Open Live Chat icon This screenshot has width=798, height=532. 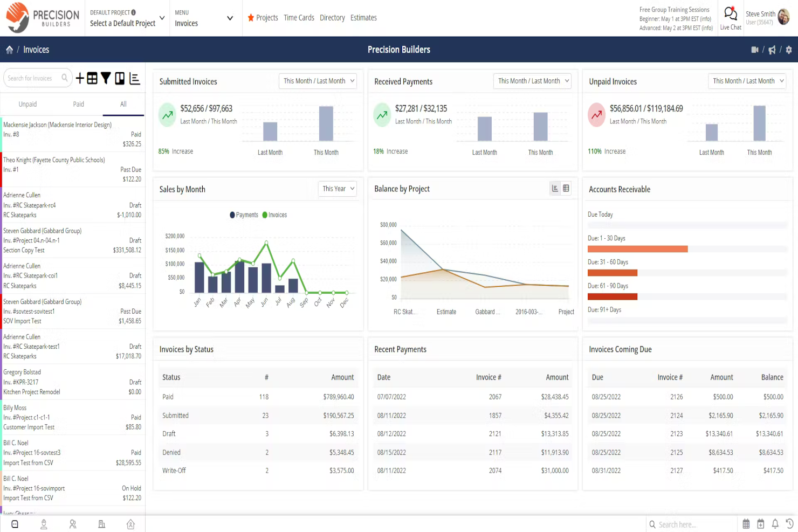[731, 13]
